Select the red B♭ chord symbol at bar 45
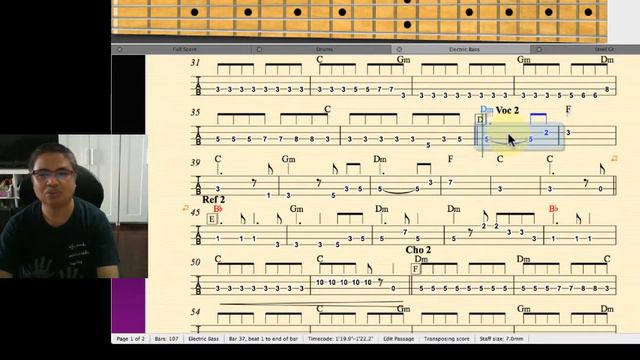Screen dimensions: 640x360 pos(218,209)
